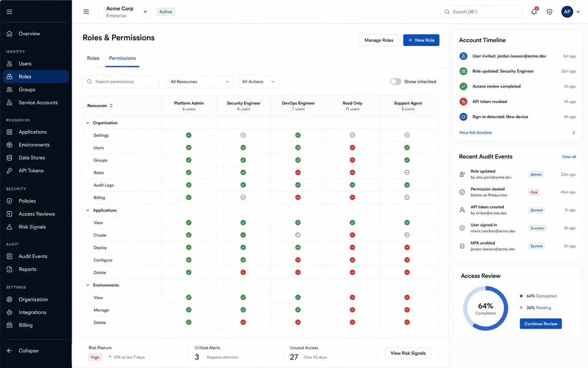Collapse the Organization resource group
This screenshot has width=588, height=368.
pos(88,123)
